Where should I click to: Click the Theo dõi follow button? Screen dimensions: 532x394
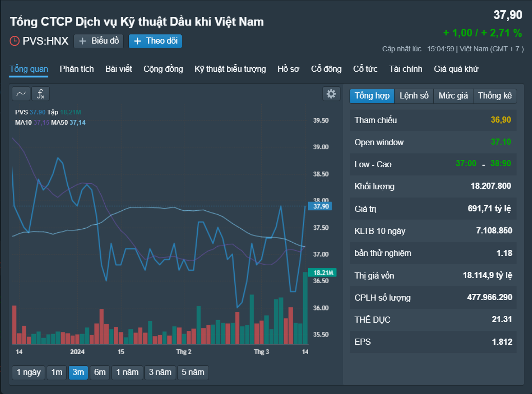pyautogui.click(x=156, y=41)
